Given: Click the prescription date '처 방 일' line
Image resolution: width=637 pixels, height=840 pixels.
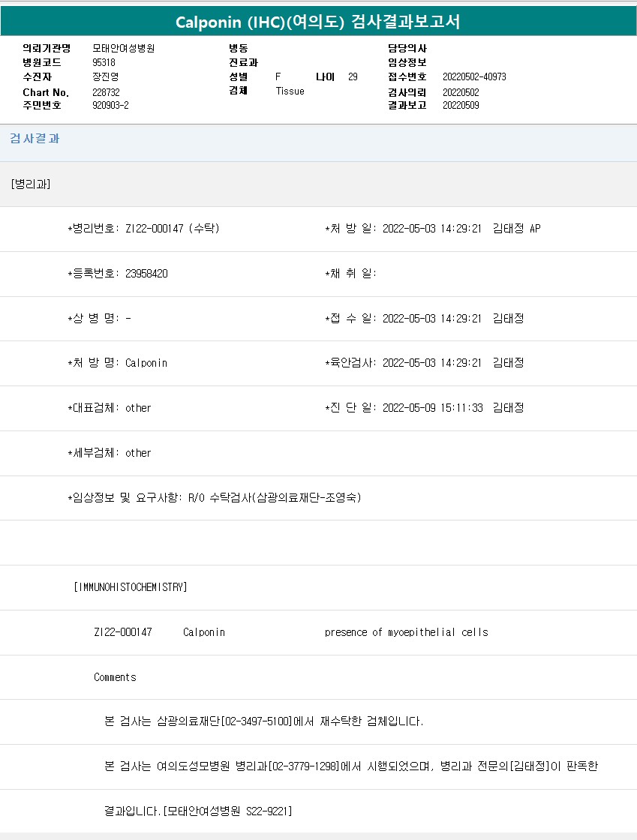Looking at the screenshot, I should [432, 229].
